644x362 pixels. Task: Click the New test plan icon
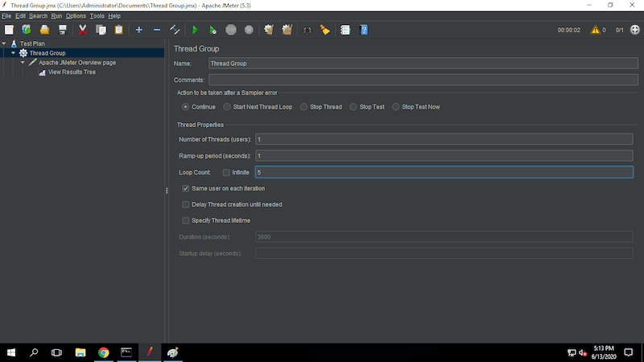[x=9, y=30]
